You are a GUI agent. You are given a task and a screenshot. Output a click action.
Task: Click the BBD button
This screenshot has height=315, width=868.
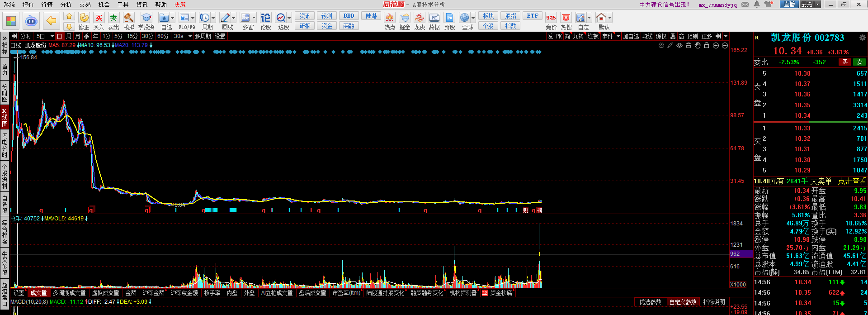(x=349, y=16)
